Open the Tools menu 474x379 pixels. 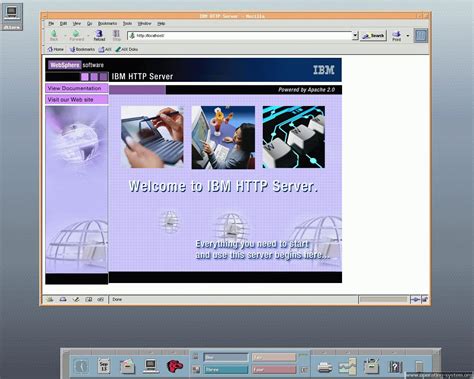(127, 24)
